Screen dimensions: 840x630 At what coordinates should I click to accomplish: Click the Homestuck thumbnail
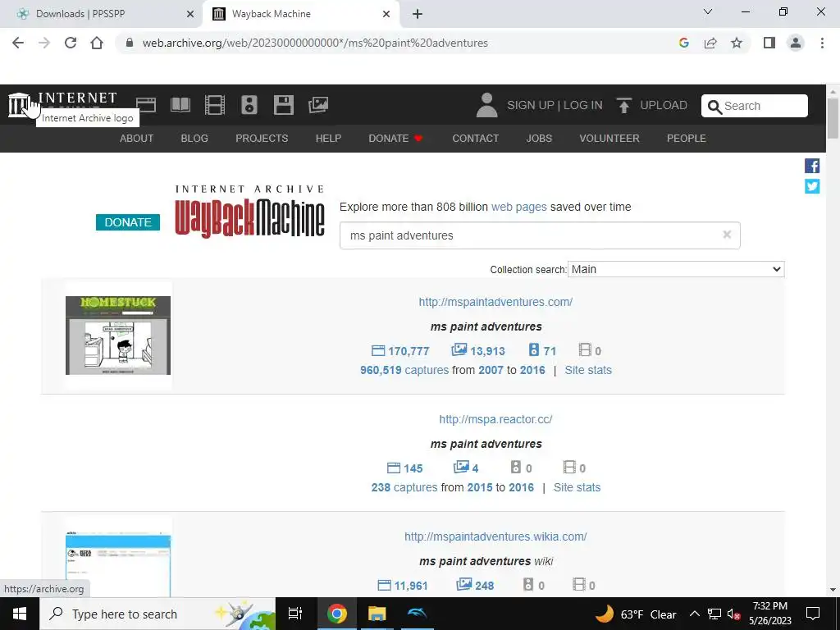[118, 336]
